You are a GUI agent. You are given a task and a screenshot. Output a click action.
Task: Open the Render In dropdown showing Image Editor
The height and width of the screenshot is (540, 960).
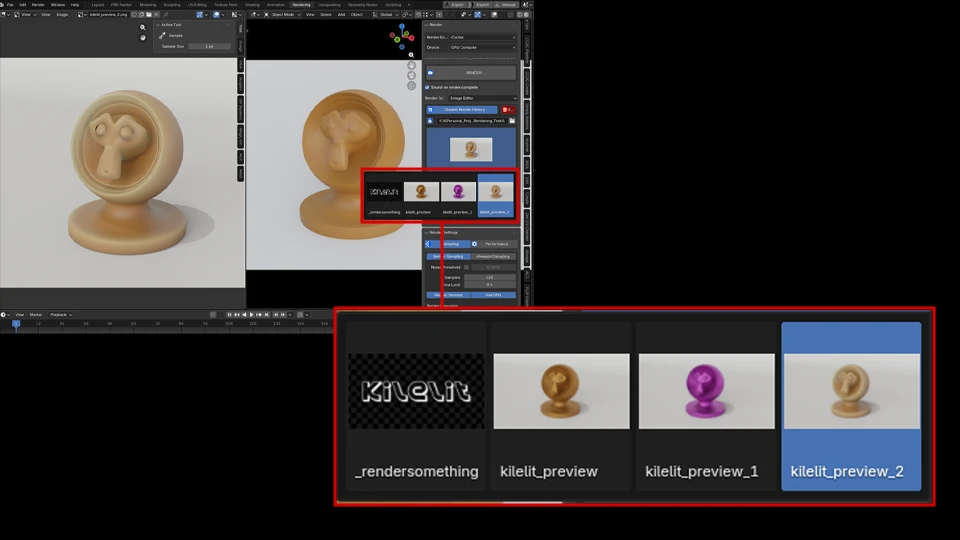[x=482, y=98]
